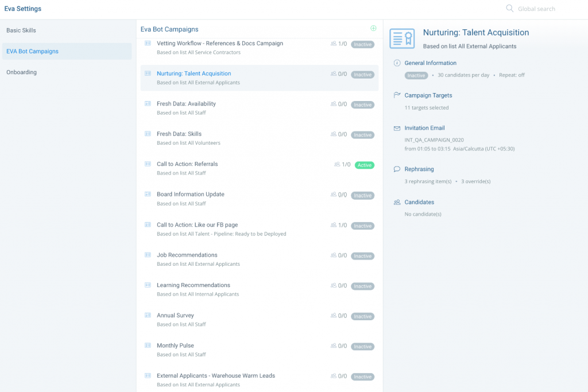The height and width of the screenshot is (392, 588).
Task: Expand the Candidates section
Action: 420,202
